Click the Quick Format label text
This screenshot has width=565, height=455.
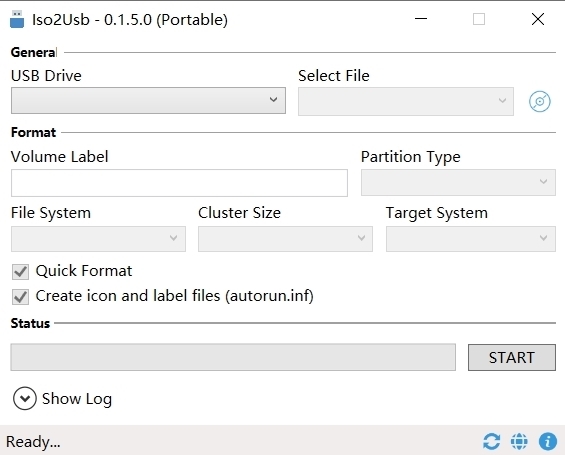tap(84, 271)
